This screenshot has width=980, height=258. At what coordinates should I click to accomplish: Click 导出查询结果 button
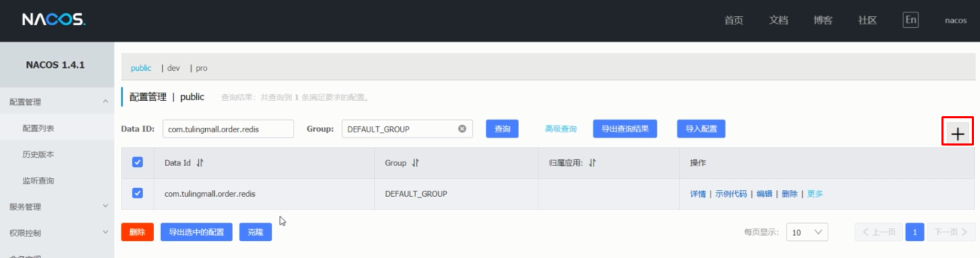[x=625, y=128]
